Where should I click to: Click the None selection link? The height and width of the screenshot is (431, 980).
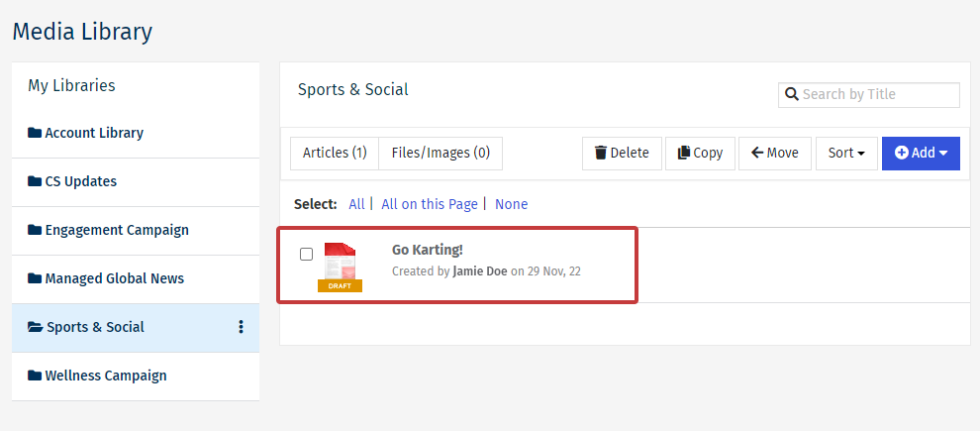point(511,204)
